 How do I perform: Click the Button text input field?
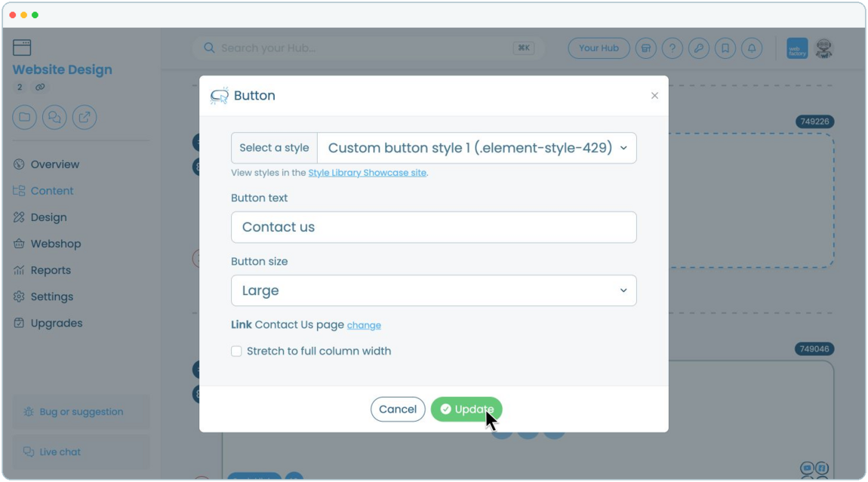coord(433,227)
